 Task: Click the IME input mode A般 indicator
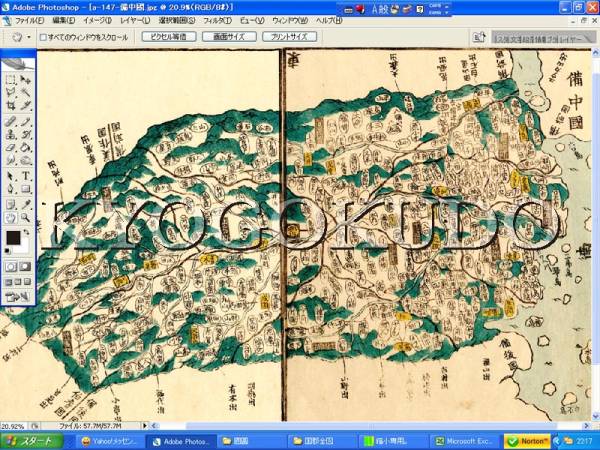380,9
